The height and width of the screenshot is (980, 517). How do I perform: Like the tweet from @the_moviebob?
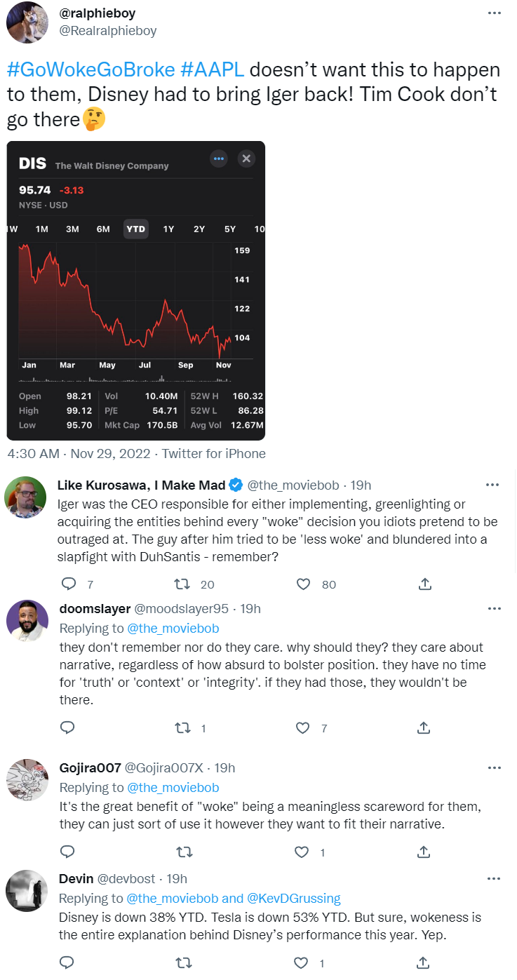click(x=303, y=584)
